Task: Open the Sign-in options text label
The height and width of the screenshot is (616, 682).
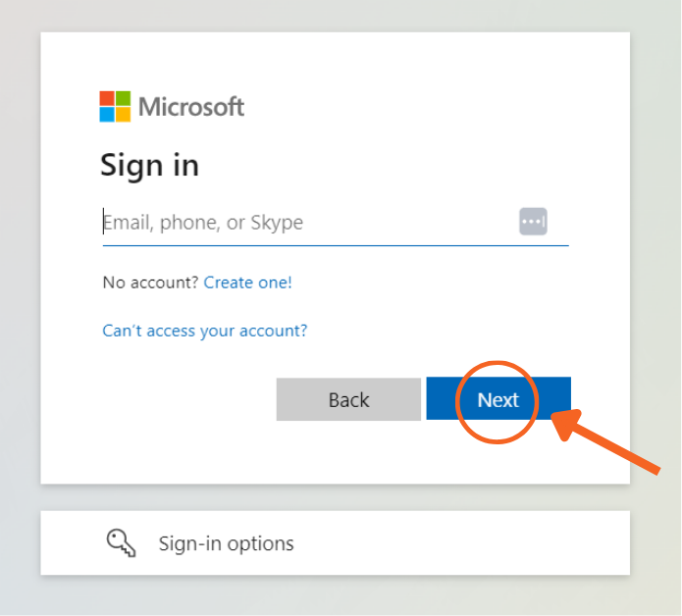Action: tap(226, 543)
